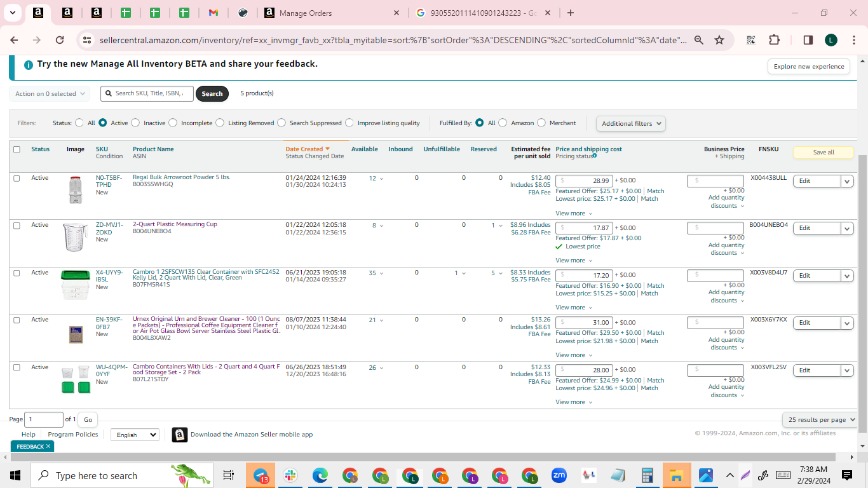Check the 2-Quart Plastic Measuring Cup row
The height and width of the screenshot is (488, 868).
click(x=17, y=226)
